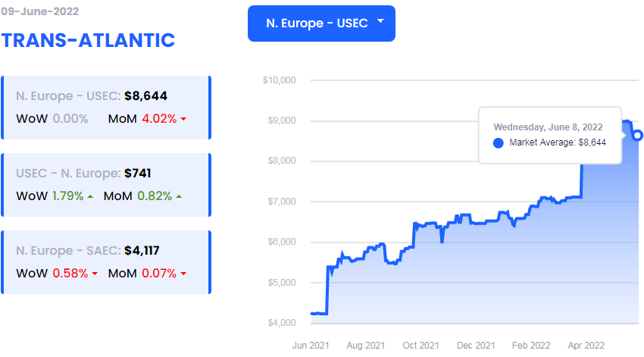This screenshot has width=644, height=357.
Task: Click the highlighted data point marker on chart
Action: [x=638, y=135]
